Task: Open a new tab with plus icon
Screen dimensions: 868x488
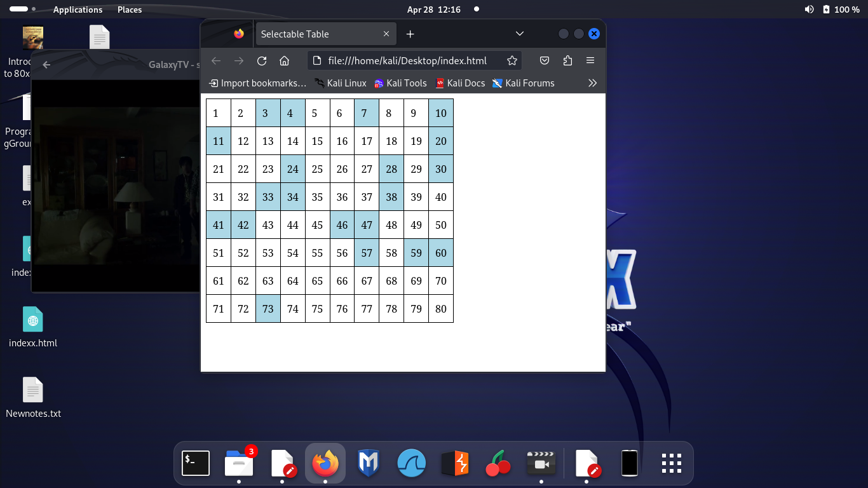Action: 410,34
